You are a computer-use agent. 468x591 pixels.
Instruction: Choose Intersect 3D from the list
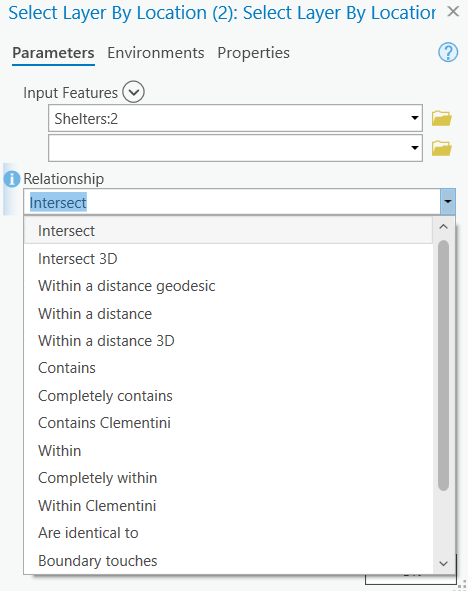point(228,259)
